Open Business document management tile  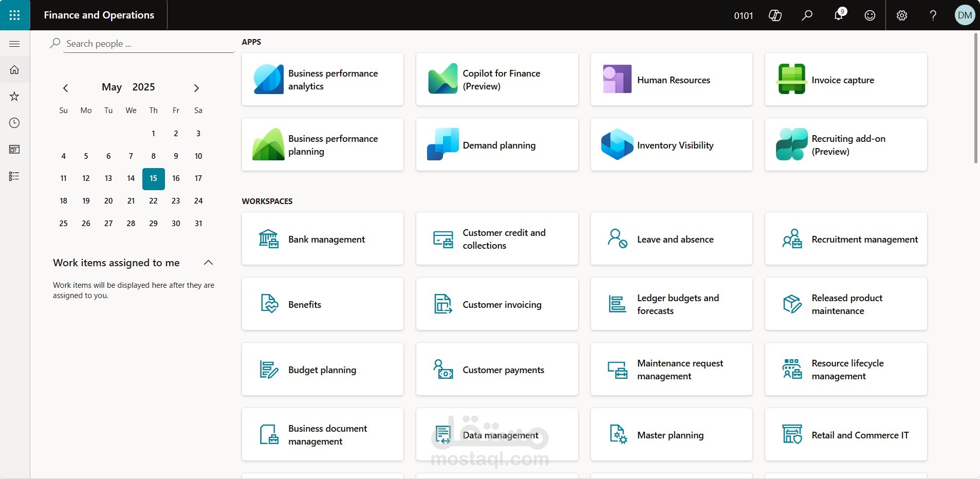tap(323, 435)
